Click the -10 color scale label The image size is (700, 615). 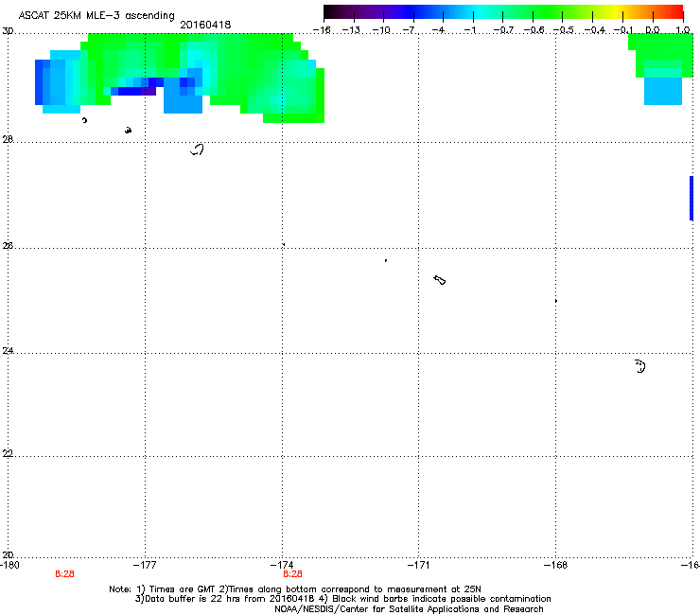pos(381,30)
